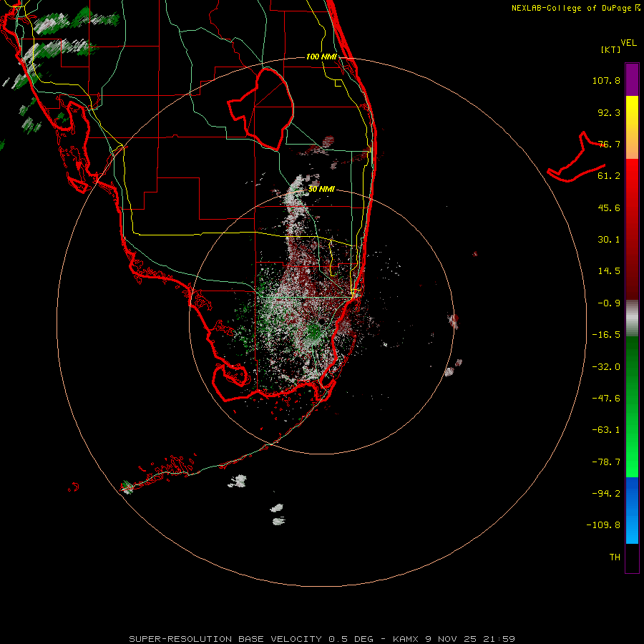
Task: Click the -0.9 value on velocity scale
Action: [609, 303]
